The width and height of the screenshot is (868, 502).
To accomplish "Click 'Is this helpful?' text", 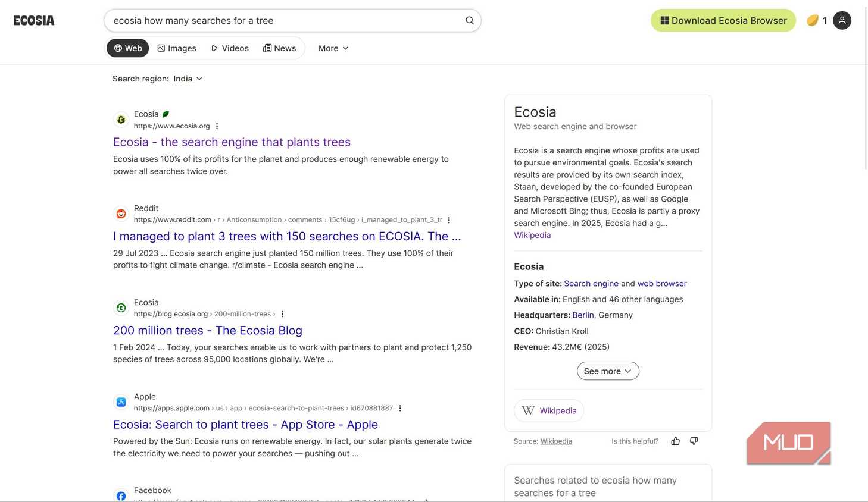I will pos(635,441).
